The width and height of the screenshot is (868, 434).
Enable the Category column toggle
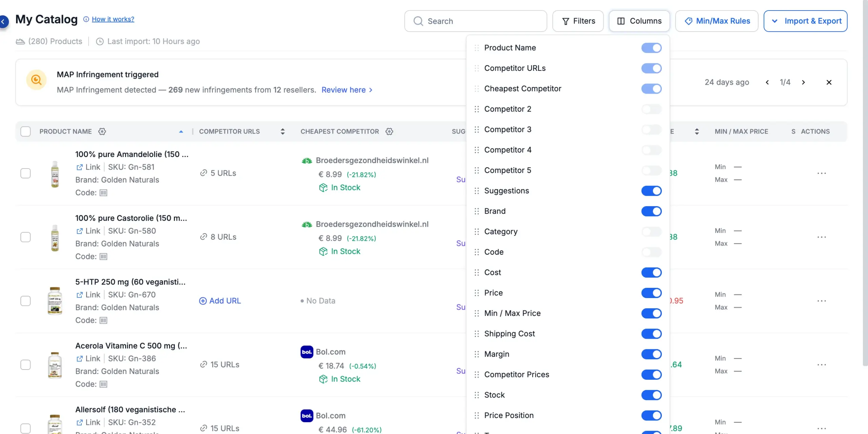[651, 232]
